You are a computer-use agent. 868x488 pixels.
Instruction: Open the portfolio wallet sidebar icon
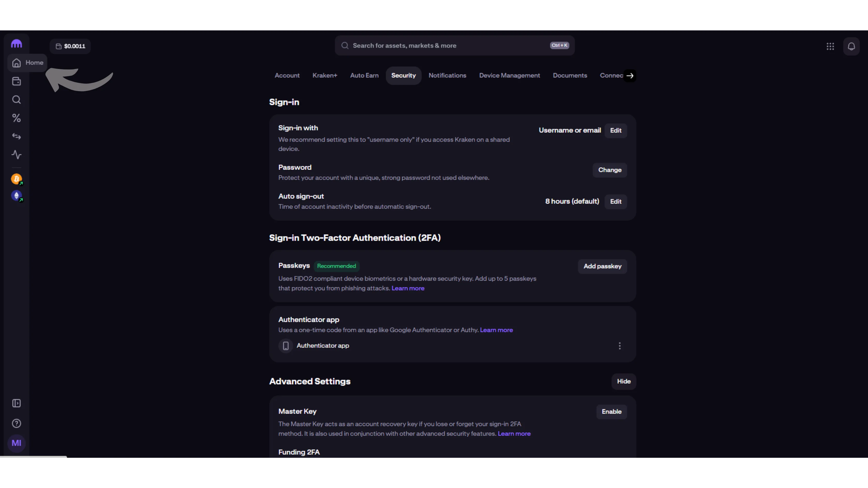[16, 81]
